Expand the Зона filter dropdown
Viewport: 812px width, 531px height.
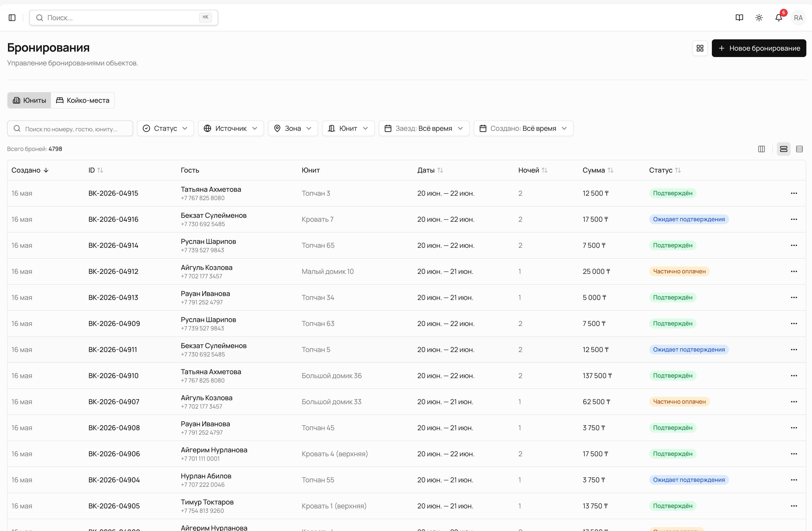pos(293,129)
